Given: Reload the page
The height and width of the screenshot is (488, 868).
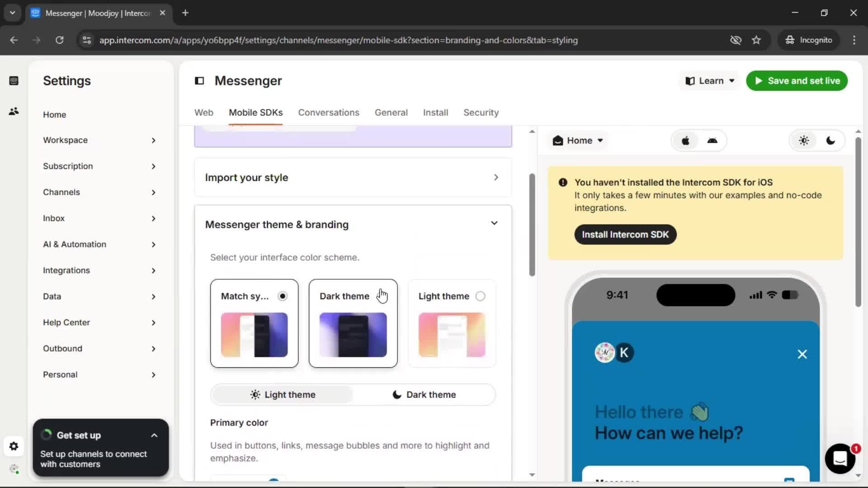Looking at the screenshot, I should (x=59, y=40).
